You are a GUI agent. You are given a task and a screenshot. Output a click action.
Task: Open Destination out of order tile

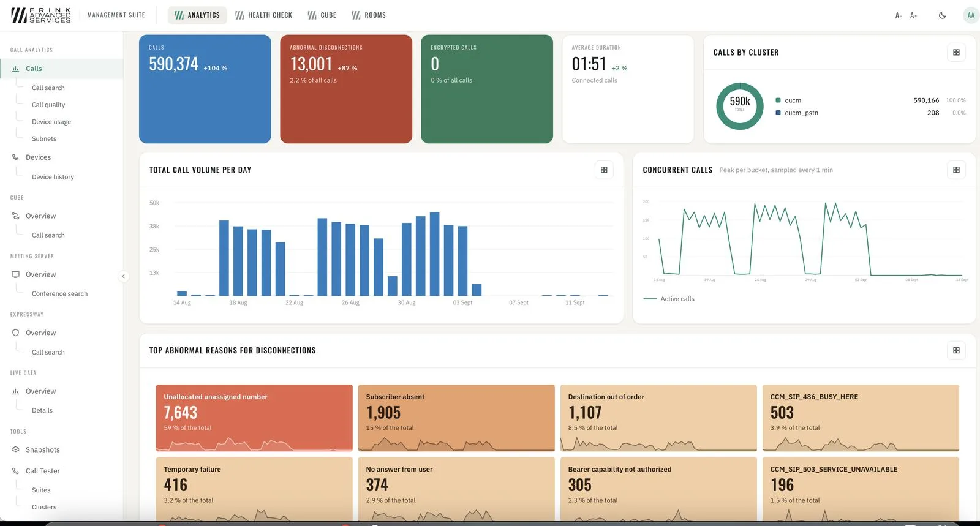coord(658,418)
